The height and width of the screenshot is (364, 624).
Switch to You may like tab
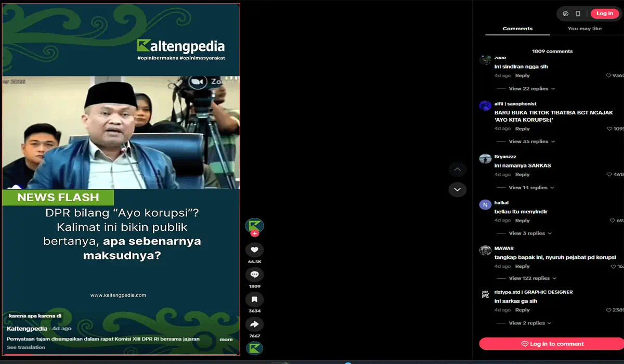click(x=584, y=29)
